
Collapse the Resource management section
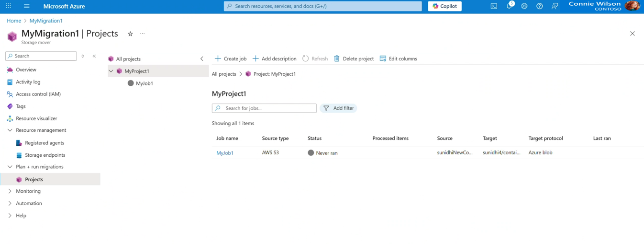coord(10,130)
